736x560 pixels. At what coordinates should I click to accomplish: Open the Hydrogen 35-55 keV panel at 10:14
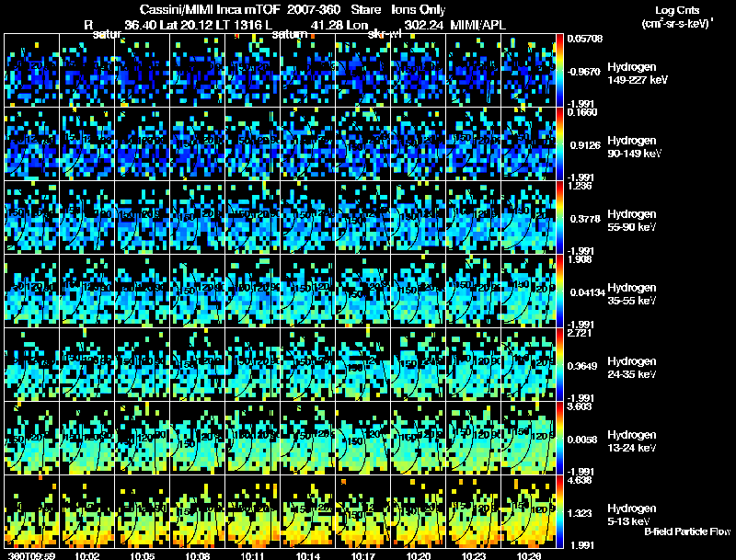(307, 291)
